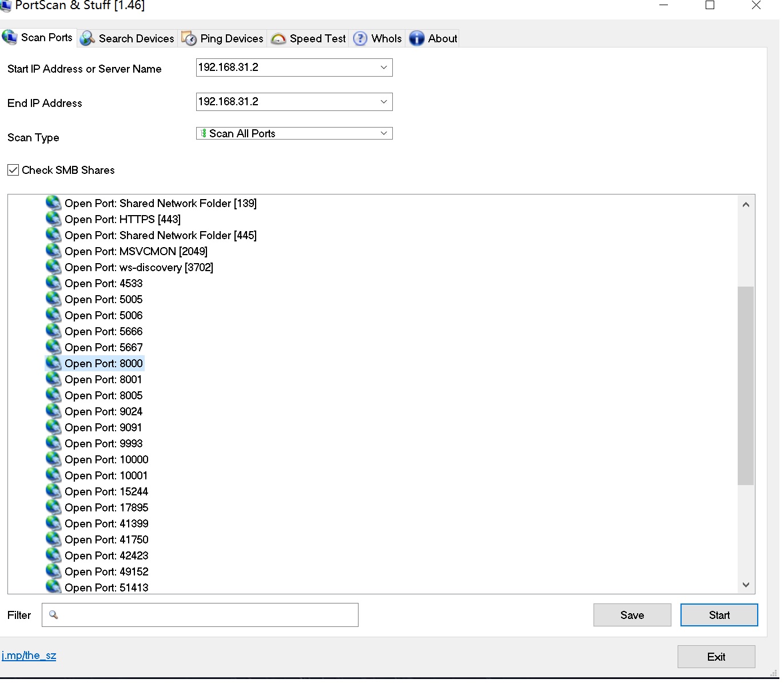Open the About tab
Image resolution: width=784 pixels, height=683 pixels.
pyautogui.click(x=433, y=38)
